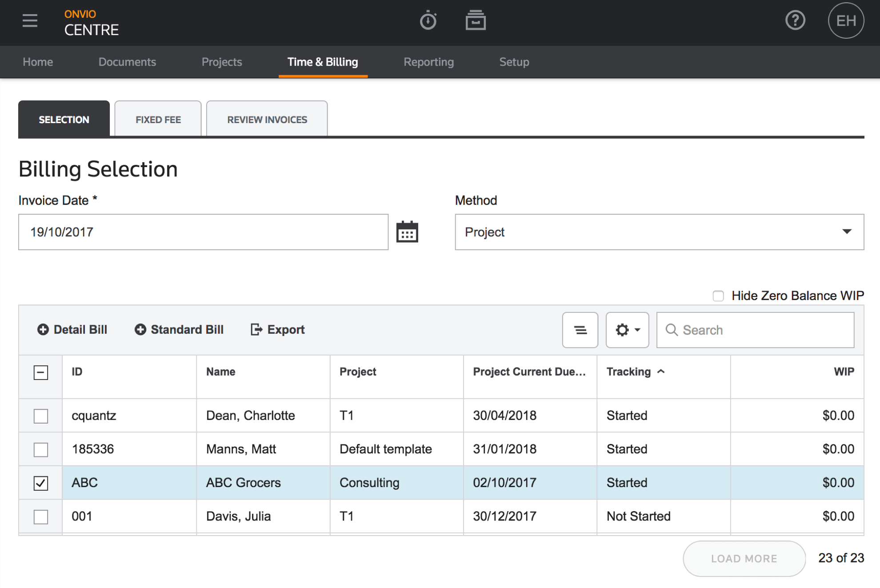Open the hamburger navigation menu
This screenshot has width=880, height=588.
(x=30, y=20)
